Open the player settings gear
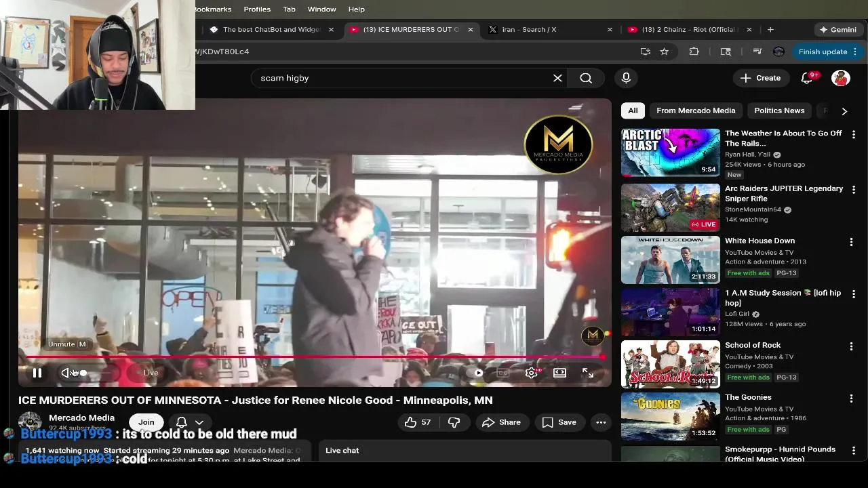Viewport: 868px width, 488px height. click(532, 373)
